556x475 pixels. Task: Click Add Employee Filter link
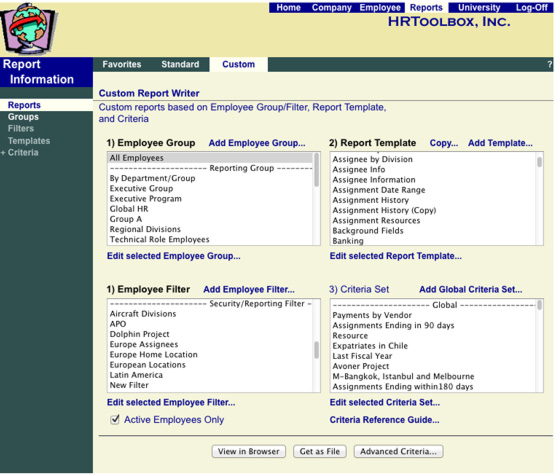[249, 290]
